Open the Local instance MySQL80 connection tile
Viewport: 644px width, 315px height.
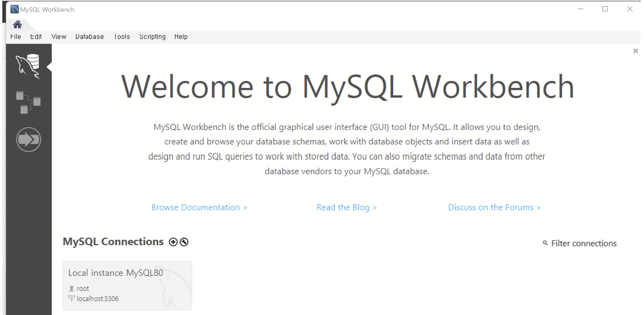[x=127, y=285]
